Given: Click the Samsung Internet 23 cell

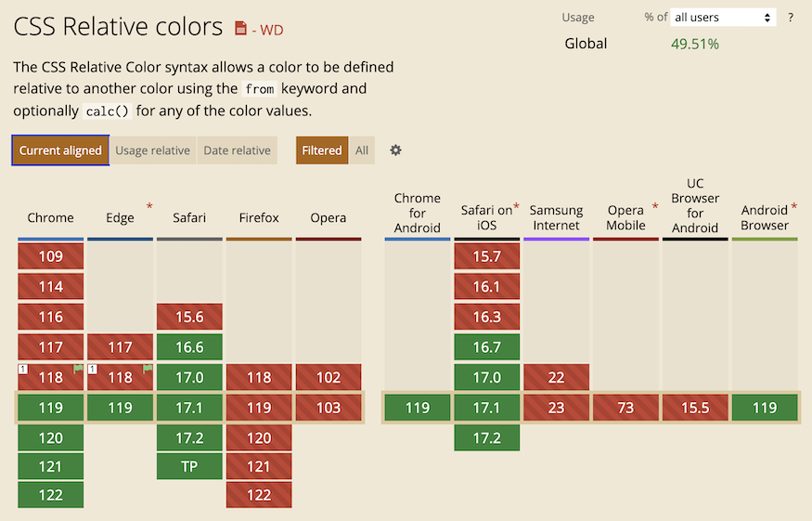Looking at the screenshot, I should (556, 408).
